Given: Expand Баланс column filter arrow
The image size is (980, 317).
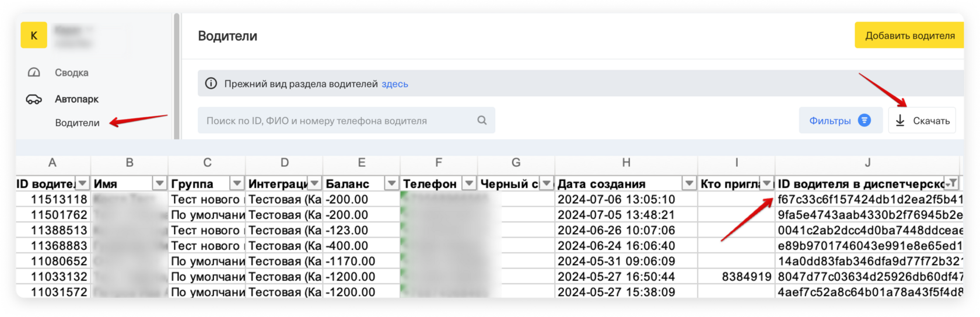Looking at the screenshot, I should [391, 184].
